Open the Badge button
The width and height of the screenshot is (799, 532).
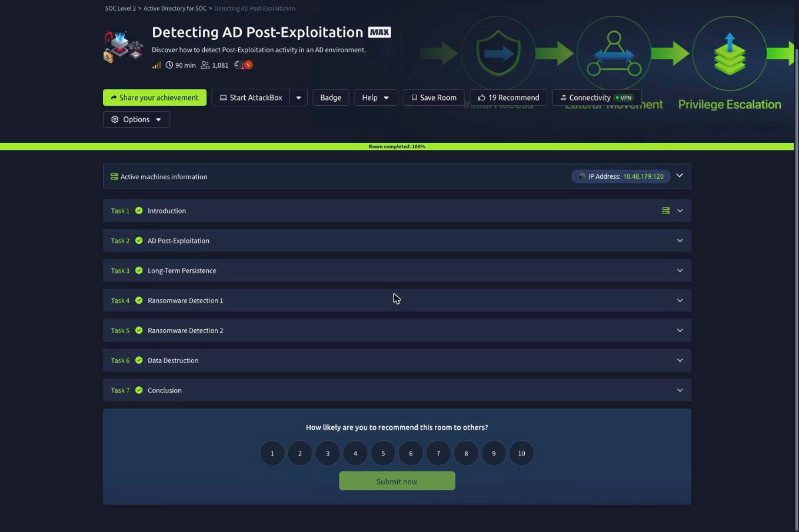pos(331,98)
